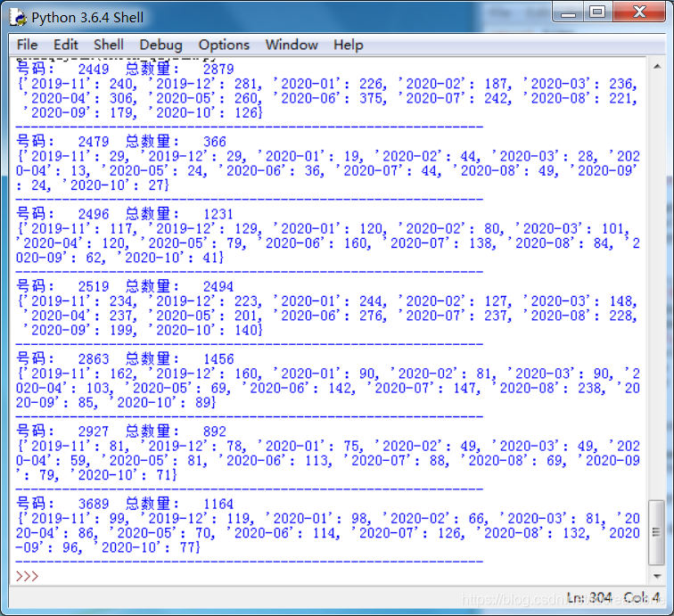Open the Help menu
674x616 pixels.
tap(349, 45)
